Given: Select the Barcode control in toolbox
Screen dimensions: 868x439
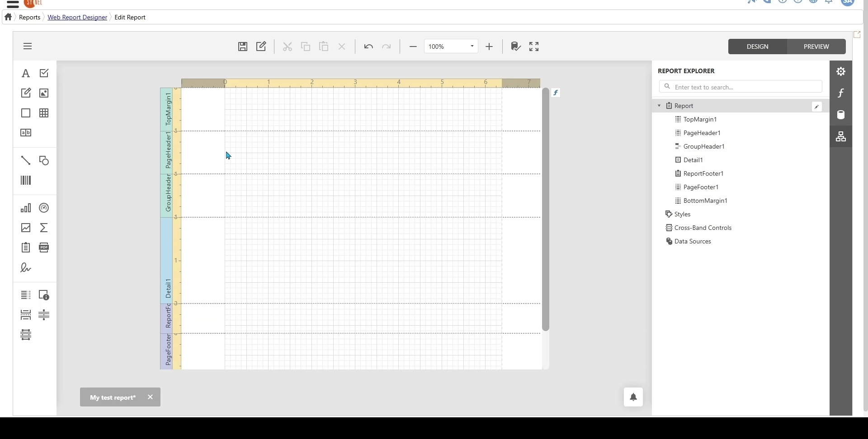Looking at the screenshot, I should (26, 181).
